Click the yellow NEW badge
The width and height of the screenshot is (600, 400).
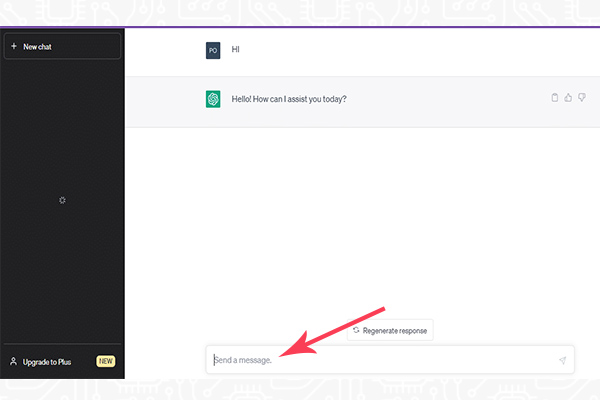tap(106, 361)
